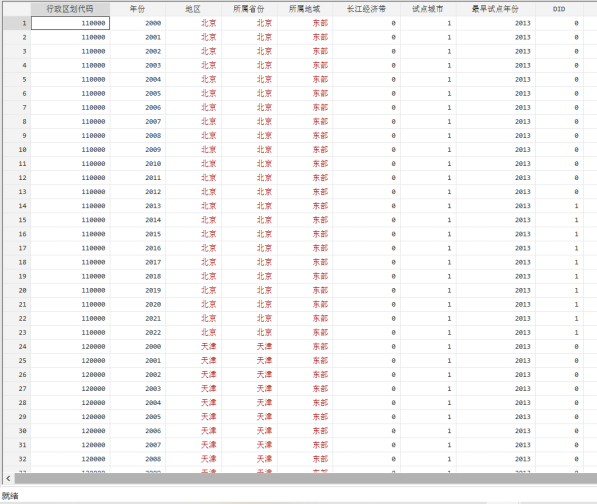Click year cell 2022 in row 23
Viewport: 597px width, 504px height.
coord(138,333)
